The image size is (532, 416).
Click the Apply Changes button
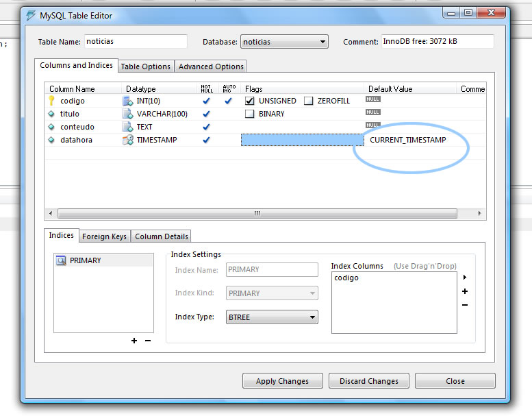point(282,381)
